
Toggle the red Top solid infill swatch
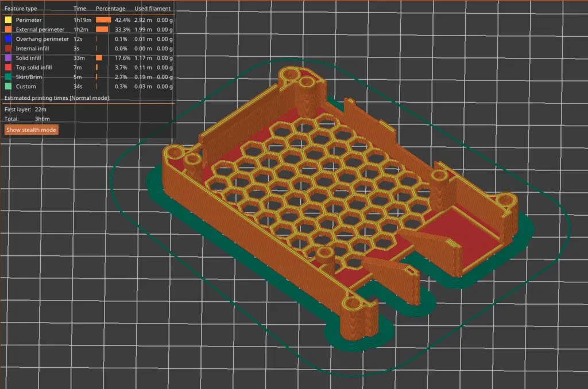[x=8, y=68]
